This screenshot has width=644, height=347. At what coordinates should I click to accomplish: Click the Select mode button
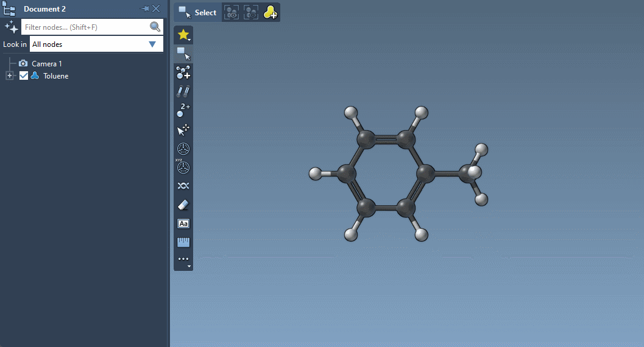click(x=197, y=12)
